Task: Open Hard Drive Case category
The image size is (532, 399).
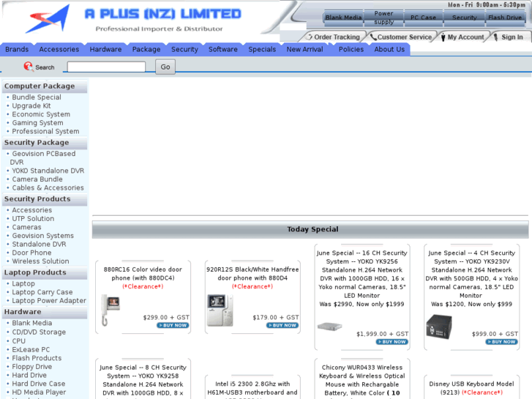Action: (x=39, y=384)
